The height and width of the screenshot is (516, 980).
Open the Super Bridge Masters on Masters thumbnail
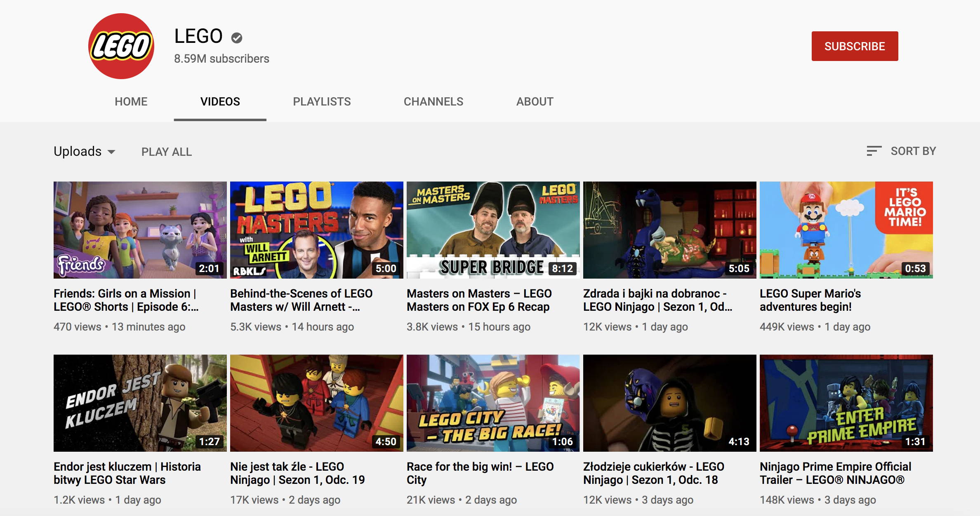[x=493, y=230]
